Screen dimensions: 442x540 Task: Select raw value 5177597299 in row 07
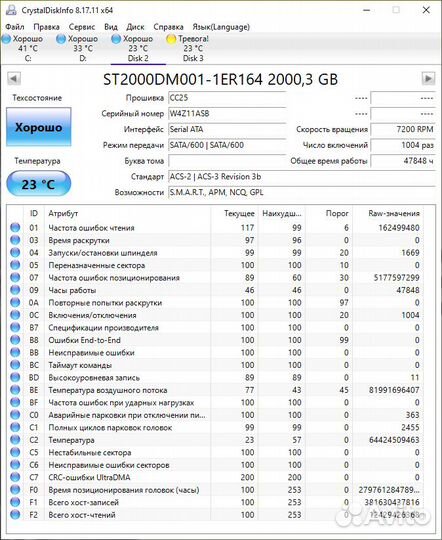coord(397,278)
